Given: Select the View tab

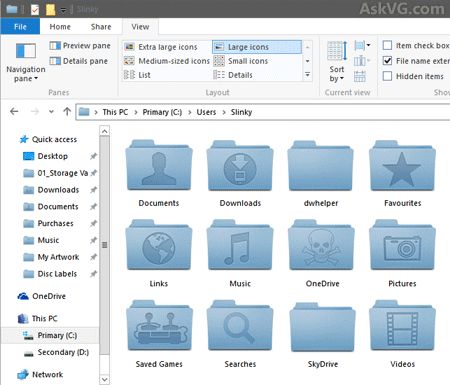Looking at the screenshot, I should tap(140, 27).
